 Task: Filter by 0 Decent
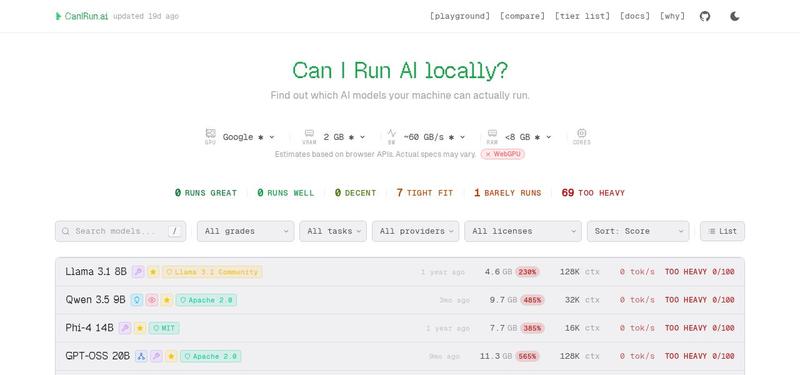click(x=356, y=193)
